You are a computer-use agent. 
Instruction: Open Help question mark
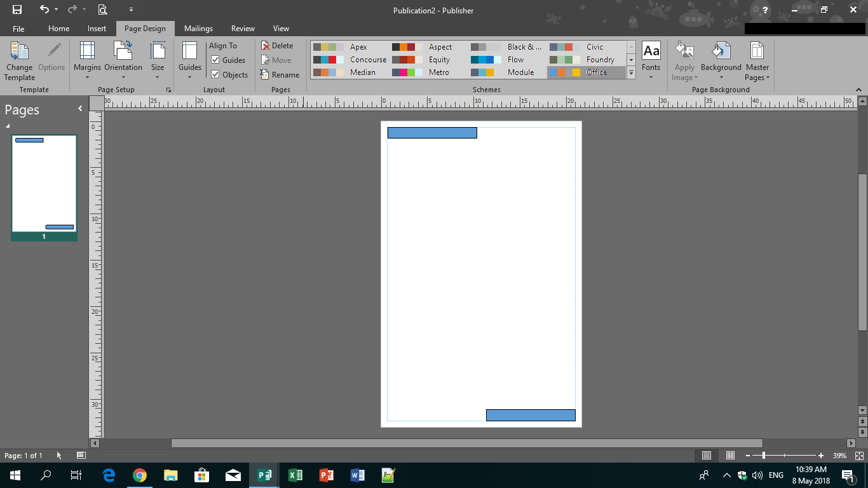click(x=765, y=10)
